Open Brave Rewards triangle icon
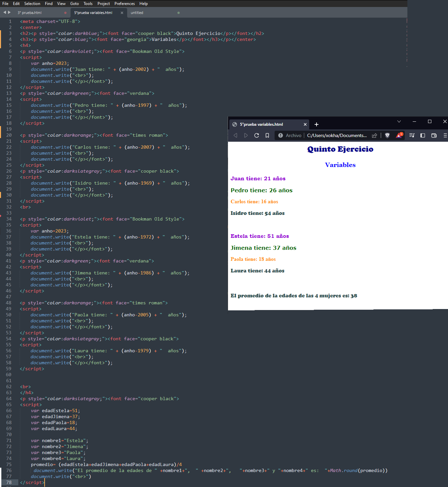 point(399,135)
